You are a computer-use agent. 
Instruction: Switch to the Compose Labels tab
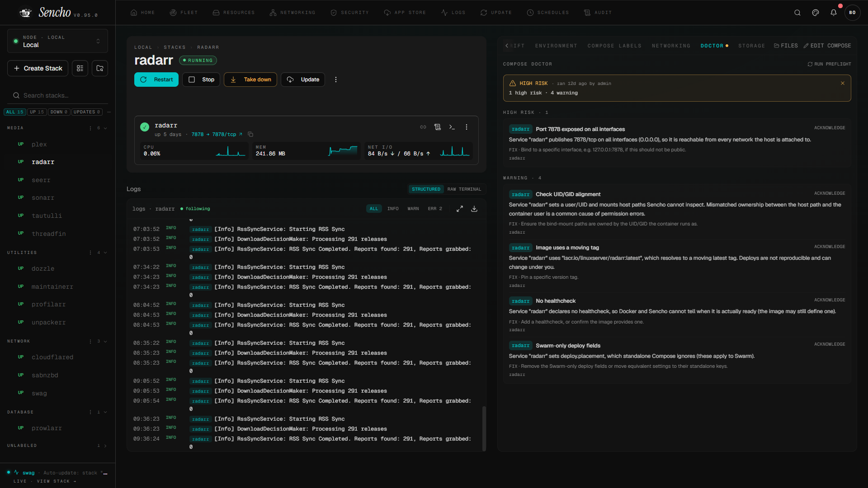614,46
